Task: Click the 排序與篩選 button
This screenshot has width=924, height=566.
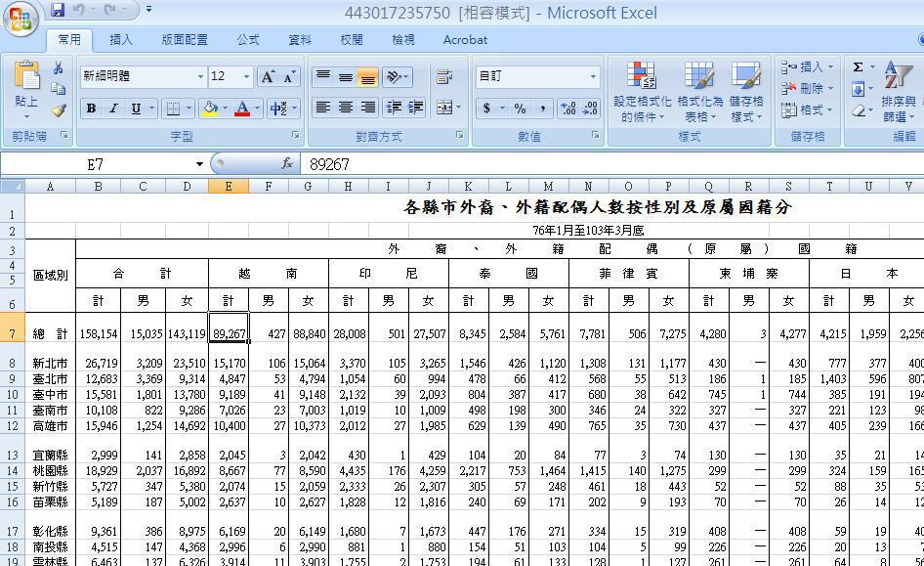Action: (898, 91)
